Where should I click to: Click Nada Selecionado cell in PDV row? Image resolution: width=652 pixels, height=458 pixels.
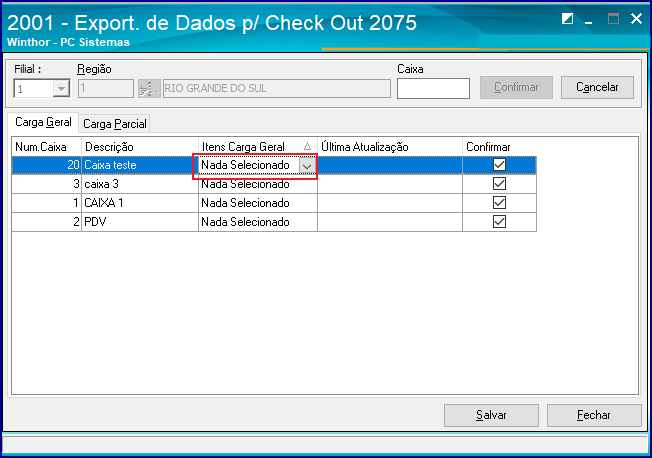pyautogui.click(x=258, y=222)
